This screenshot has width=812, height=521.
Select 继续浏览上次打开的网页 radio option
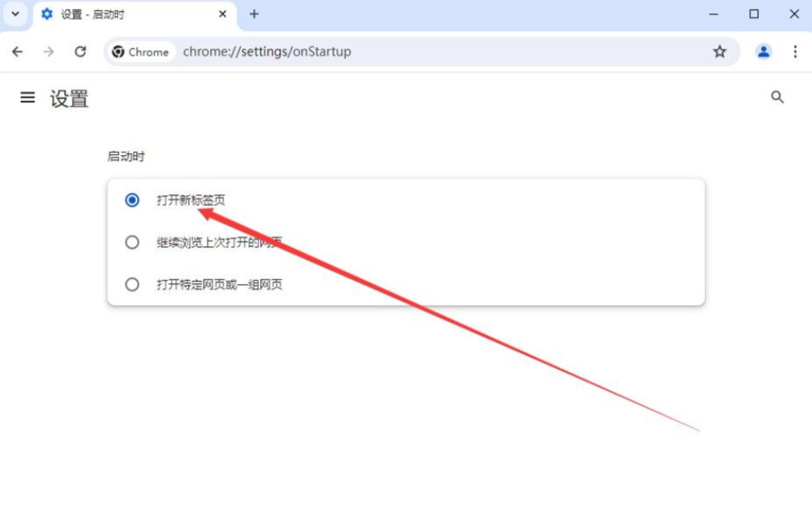[x=132, y=242]
